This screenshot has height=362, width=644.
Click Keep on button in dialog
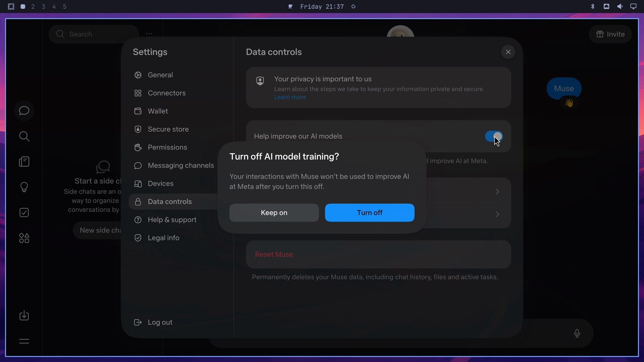(x=274, y=213)
